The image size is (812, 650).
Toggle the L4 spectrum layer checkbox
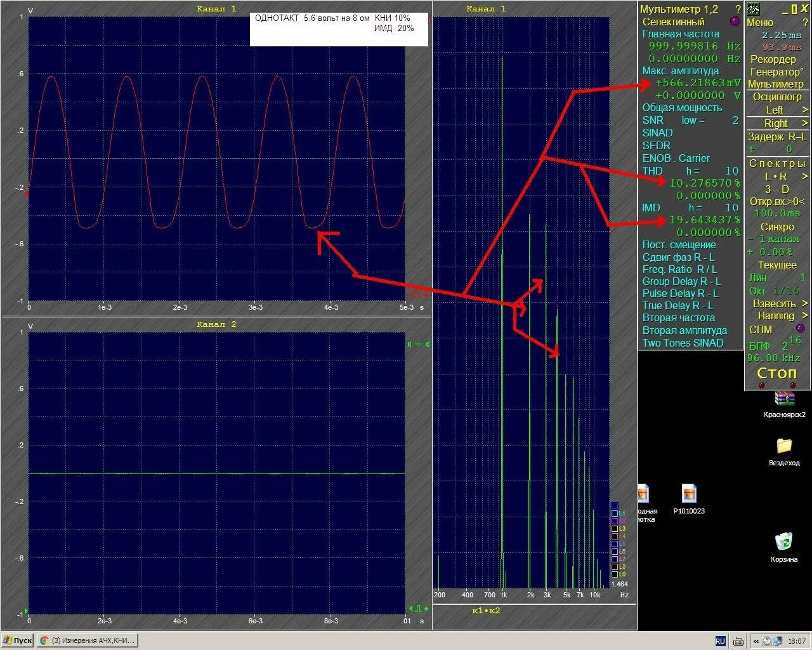coord(614,536)
